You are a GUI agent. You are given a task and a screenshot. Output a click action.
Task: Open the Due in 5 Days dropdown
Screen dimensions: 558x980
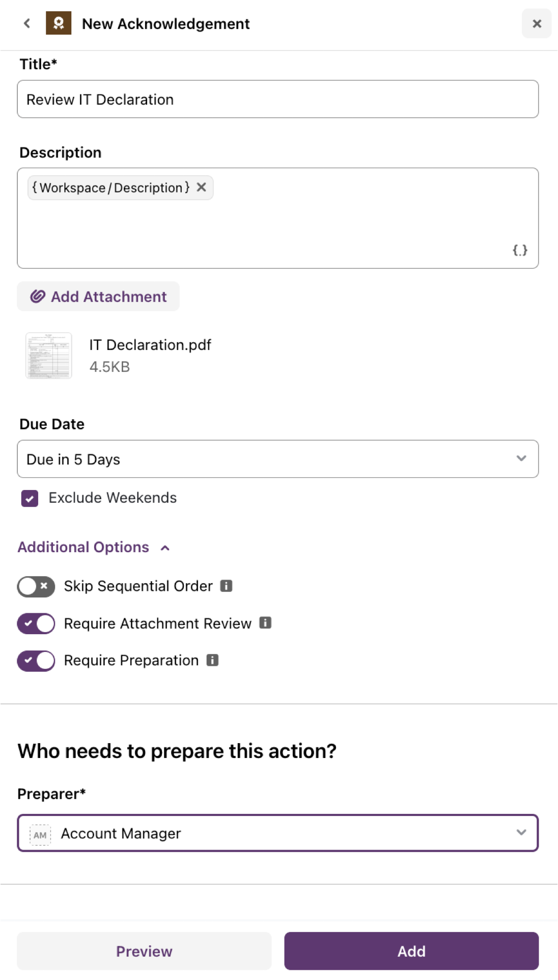(x=278, y=459)
